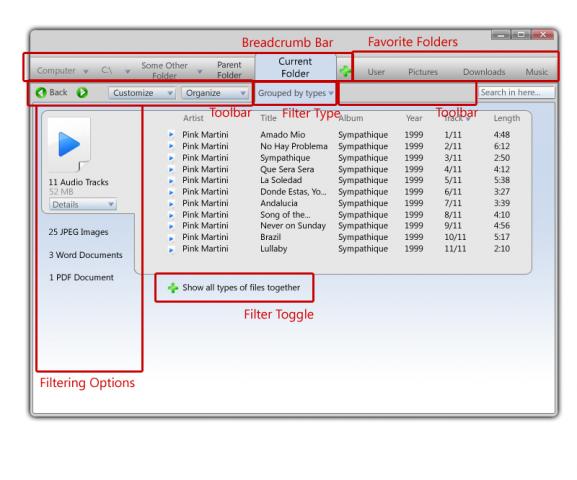577x480 pixels.
Task: Click the play icon beside Que Sera Sera
Action: tap(171, 169)
